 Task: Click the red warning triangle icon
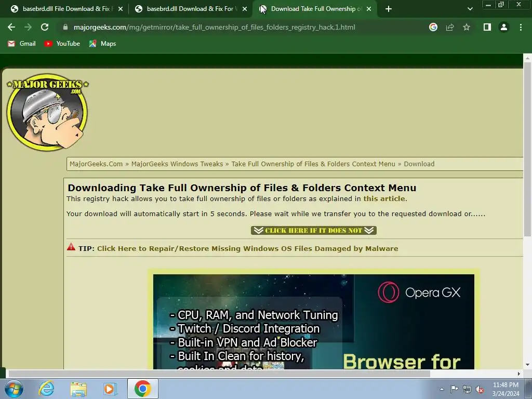(x=71, y=247)
